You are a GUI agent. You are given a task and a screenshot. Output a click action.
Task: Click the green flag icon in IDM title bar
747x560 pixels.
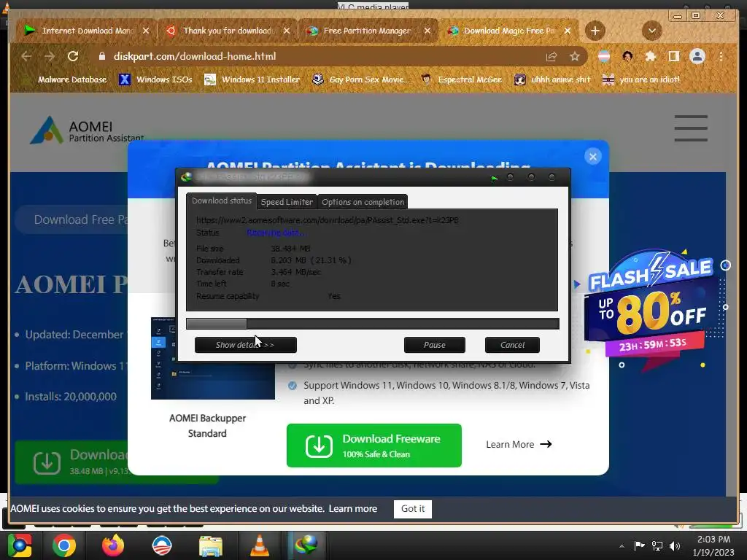494,179
